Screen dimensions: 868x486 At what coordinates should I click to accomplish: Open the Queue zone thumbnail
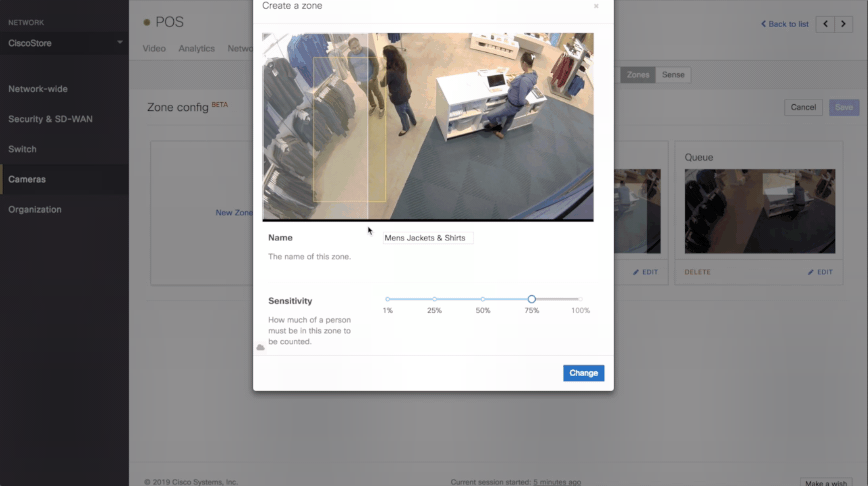(x=760, y=211)
